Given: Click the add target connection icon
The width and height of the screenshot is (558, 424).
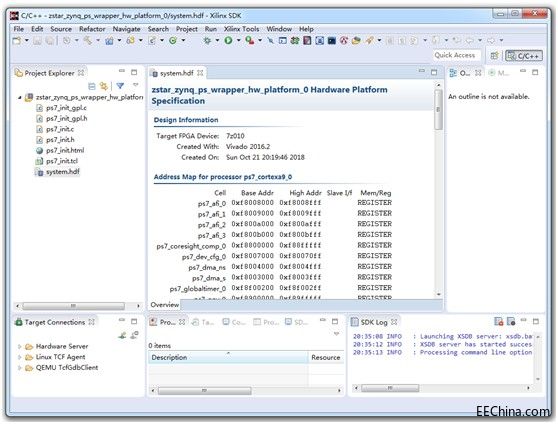Looking at the screenshot, I should tap(122, 335).
